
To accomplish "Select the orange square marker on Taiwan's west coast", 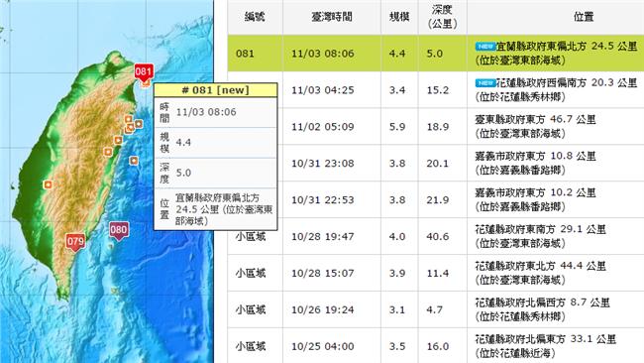I will click(x=49, y=184).
